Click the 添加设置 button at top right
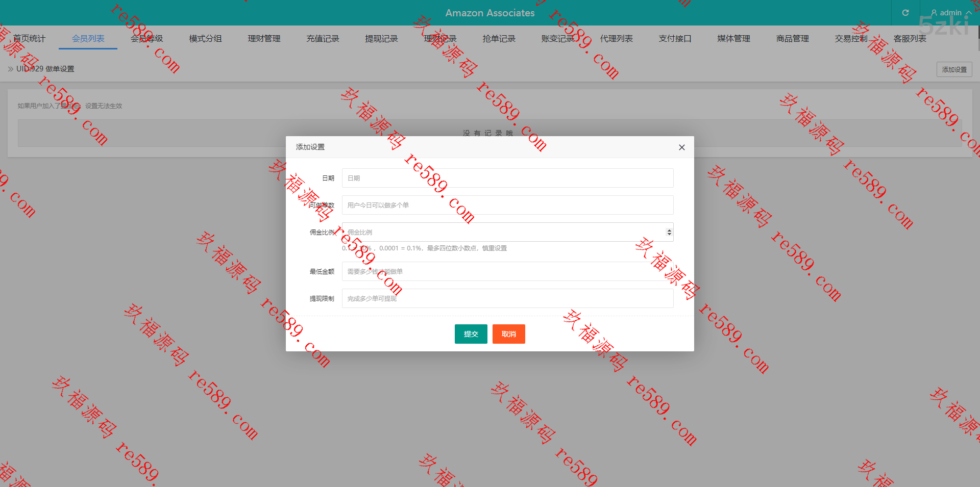The height and width of the screenshot is (487, 980). (954, 69)
